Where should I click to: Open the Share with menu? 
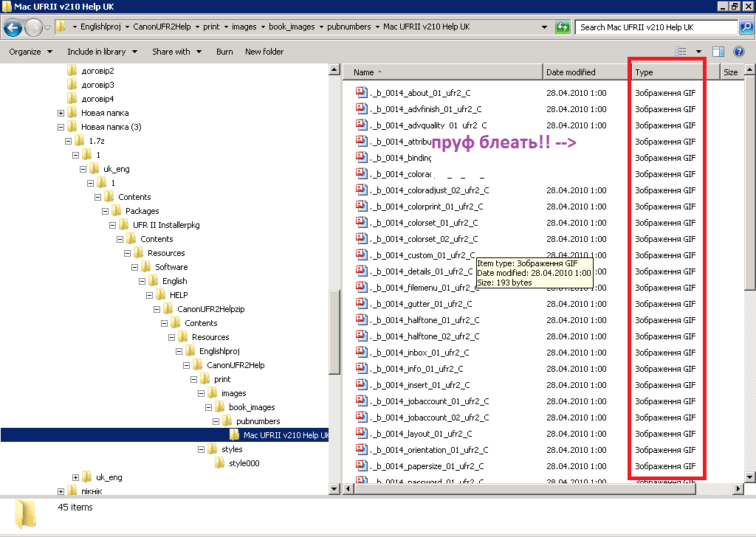pyautogui.click(x=176, y=52)
